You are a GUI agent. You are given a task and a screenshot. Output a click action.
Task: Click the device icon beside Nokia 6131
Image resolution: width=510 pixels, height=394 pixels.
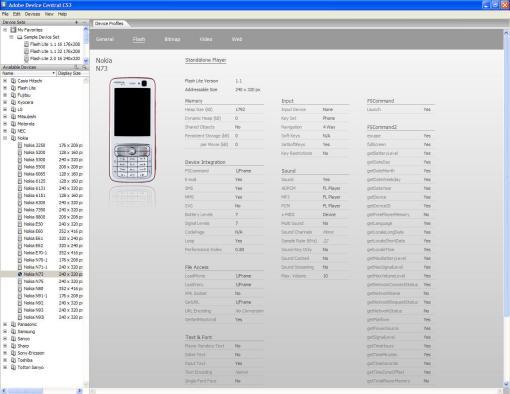coord(20,188)
